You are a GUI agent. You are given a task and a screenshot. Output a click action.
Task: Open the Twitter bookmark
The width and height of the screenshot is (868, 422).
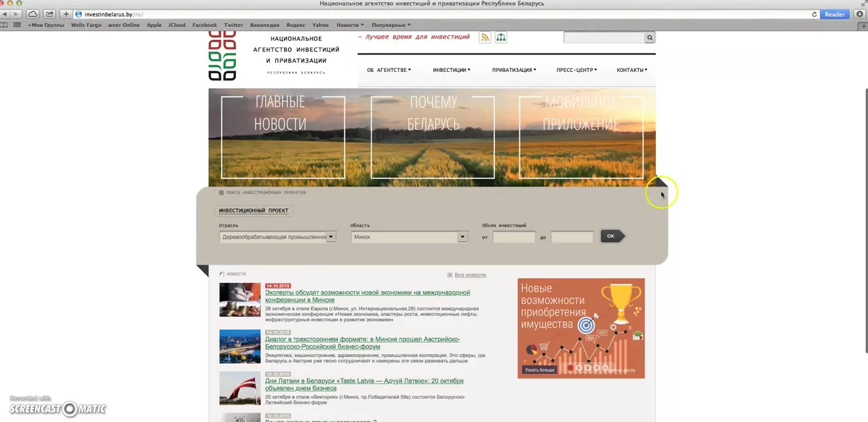(233, 25)
